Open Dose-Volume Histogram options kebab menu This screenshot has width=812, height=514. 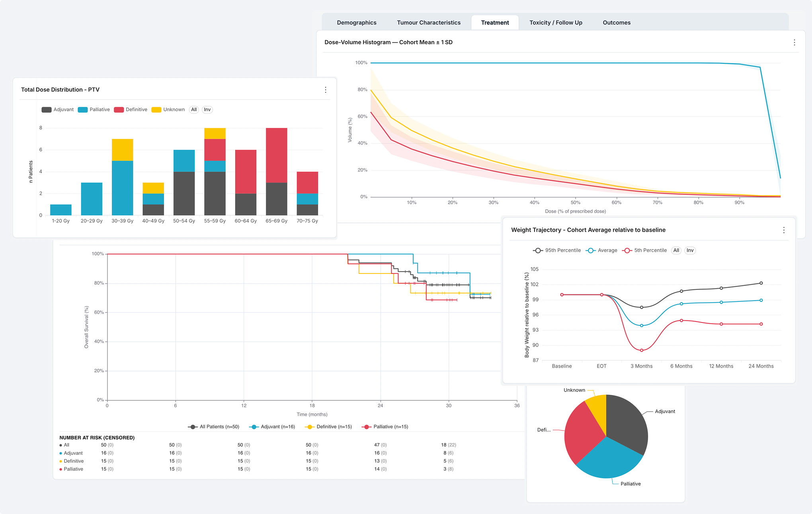tap(794, 43)
